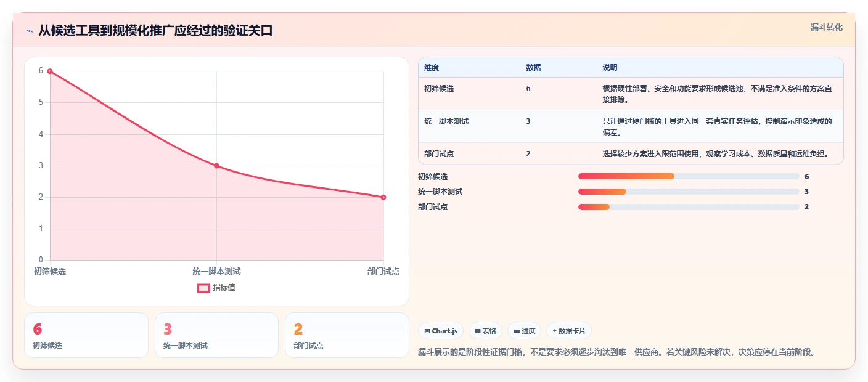
Task: Click the 指标值 legend label
Action: click(224, 288)
